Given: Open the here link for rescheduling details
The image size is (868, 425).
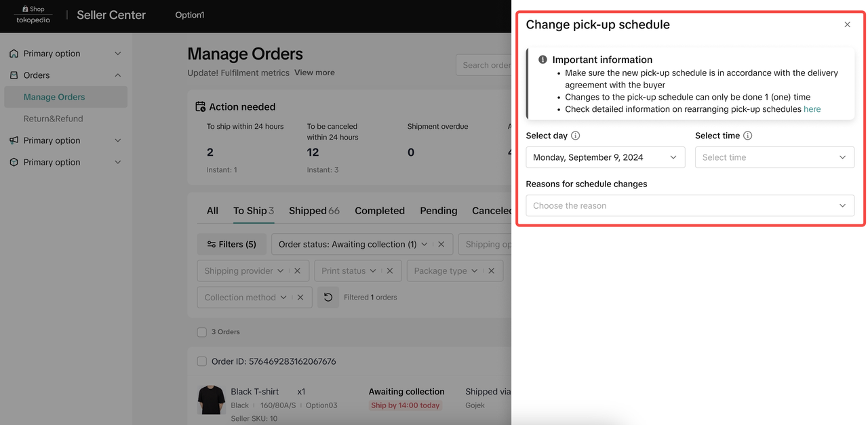Looking at the screenshot, I should pos(812,109).
